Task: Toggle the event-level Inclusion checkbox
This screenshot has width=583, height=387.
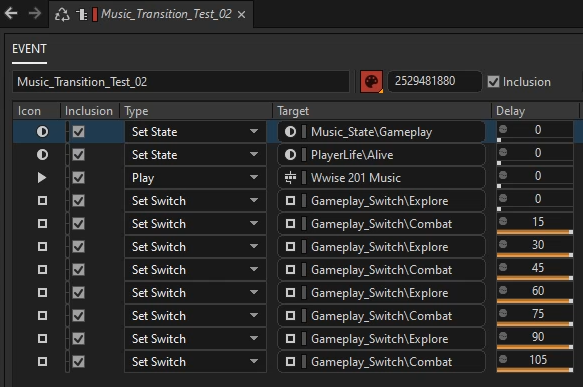Action: pyautogui.click(x=493, y=81)
